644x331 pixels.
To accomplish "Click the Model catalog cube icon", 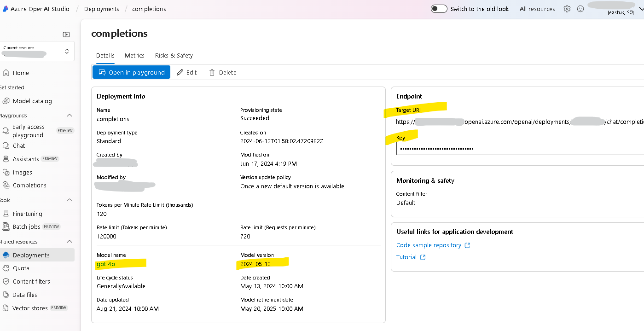I will [x=6, y=101].
